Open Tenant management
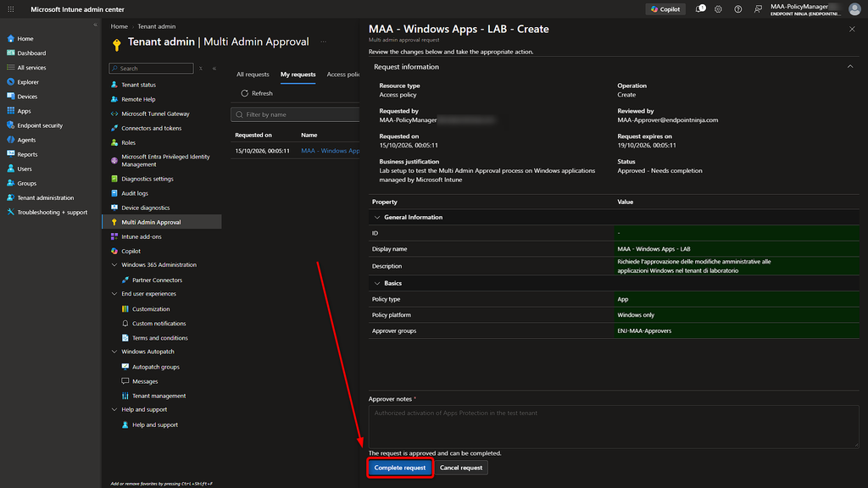Image resolution: width=868 pixels, height=488 pixels. coord(159,396)
